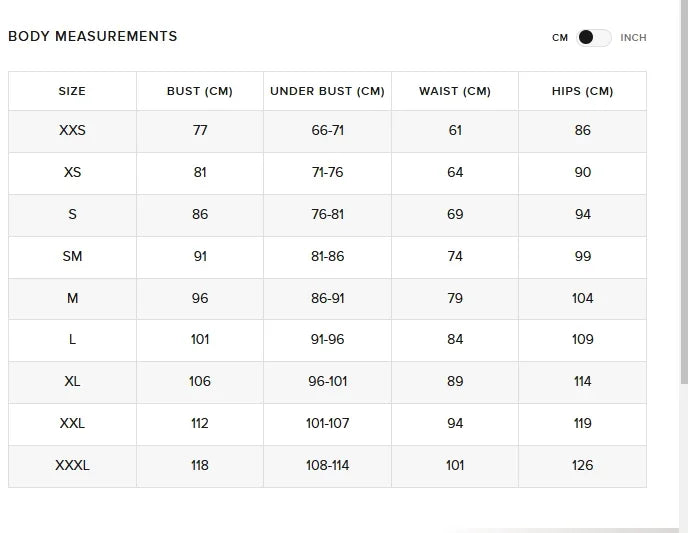
Task: Click the XXXL row under bust 108-114
Action: 327,465
